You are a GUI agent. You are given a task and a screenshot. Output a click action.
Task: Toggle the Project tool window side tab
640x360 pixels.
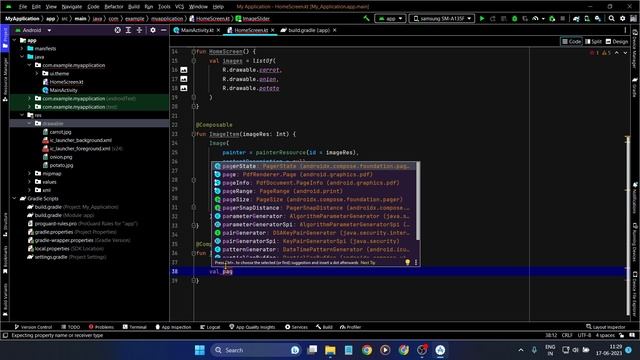coord(5,38)
